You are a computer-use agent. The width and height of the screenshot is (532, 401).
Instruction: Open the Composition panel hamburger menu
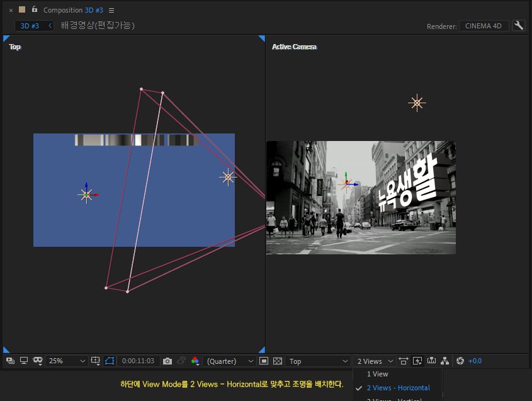tap(111, 11)
